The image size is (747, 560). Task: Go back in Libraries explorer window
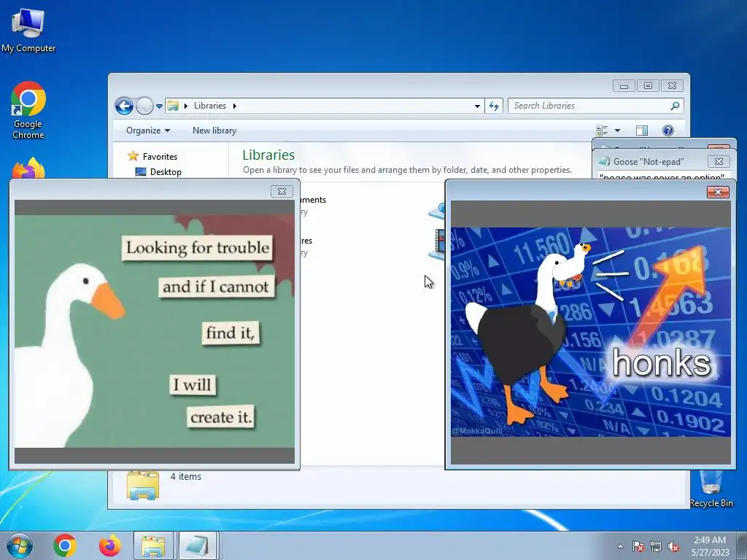tap(124, 106)
